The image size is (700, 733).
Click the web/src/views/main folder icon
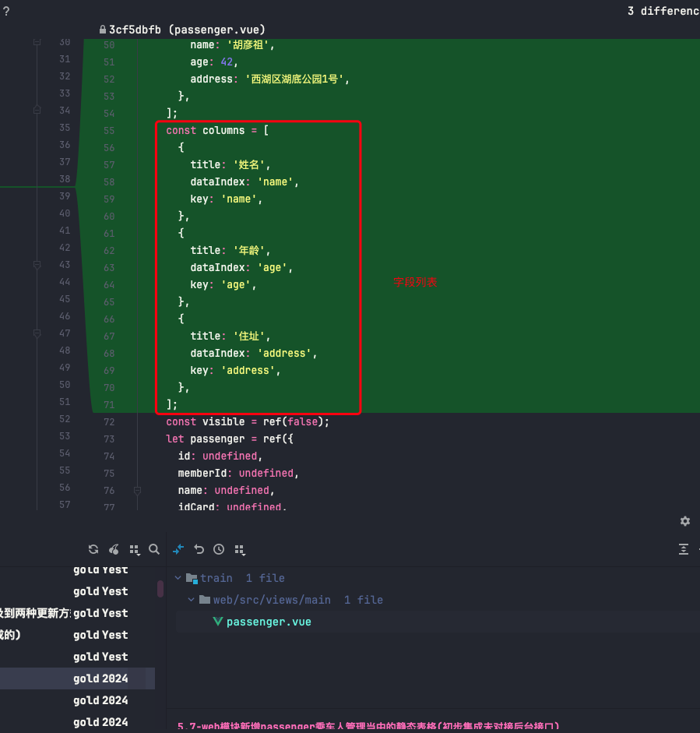(205, 599)
